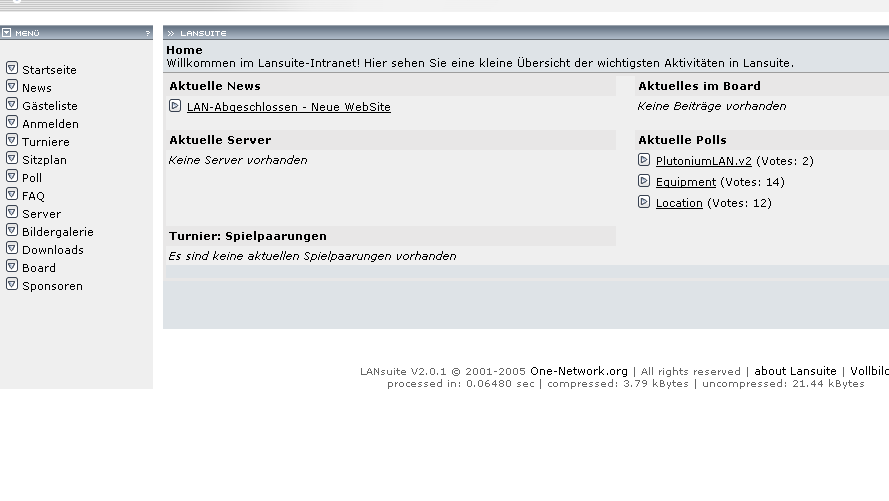Click the arrow icon beside Location poll
This screenshot has height=501, width=889.
(644, 202)
